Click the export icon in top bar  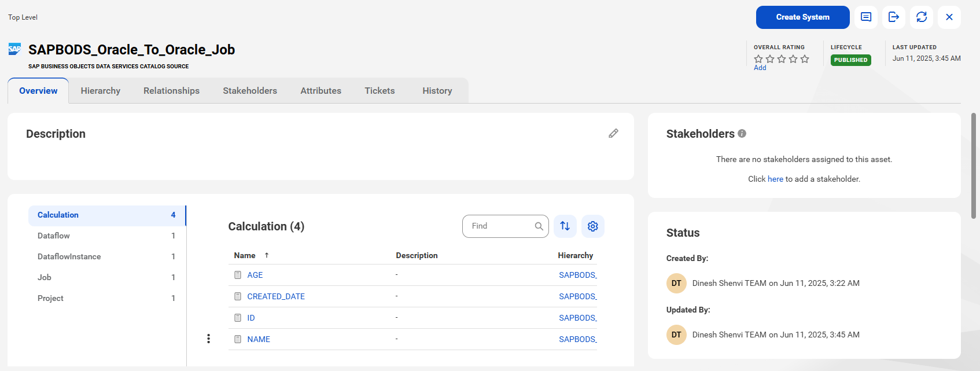pos(894,17)
